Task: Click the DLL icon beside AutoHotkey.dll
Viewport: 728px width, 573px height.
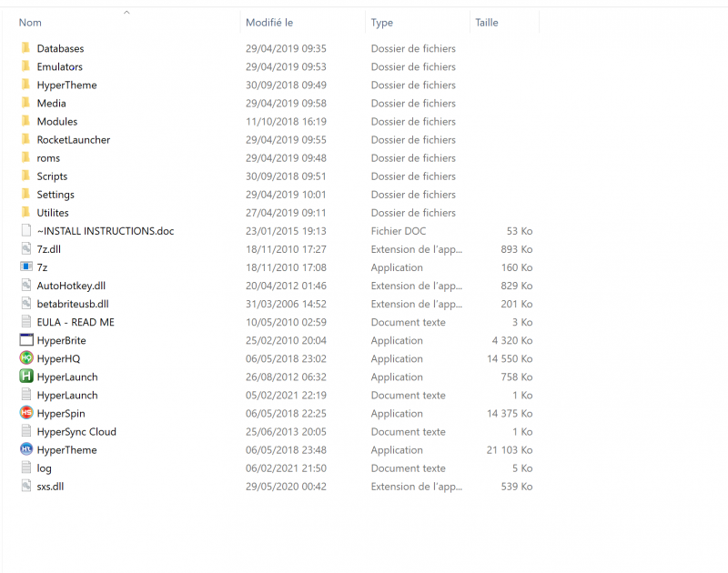Action: tap(26, 286)
